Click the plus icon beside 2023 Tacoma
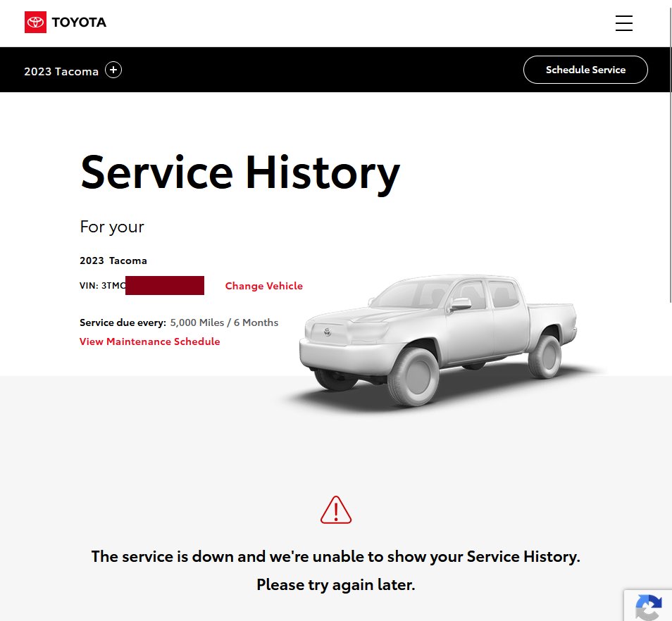The height and width of the screenshot is (621, 672). [x=113, y=70]
